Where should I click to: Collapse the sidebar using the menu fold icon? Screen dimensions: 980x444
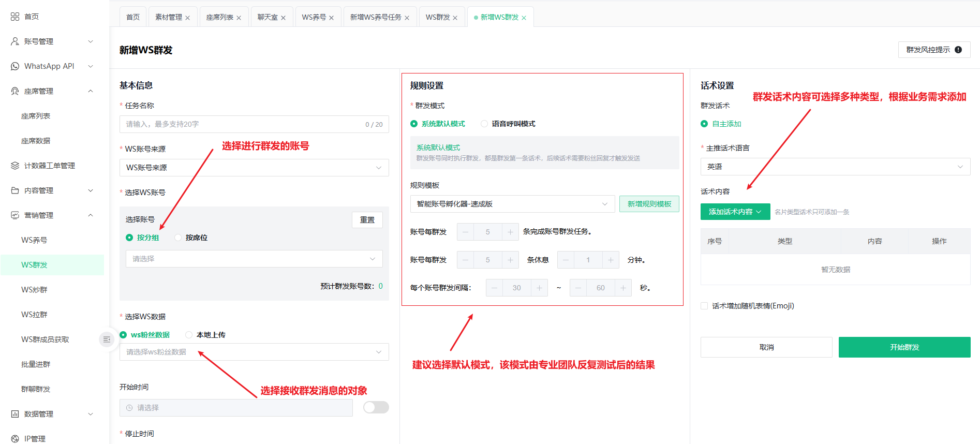click(x=107, y=339)
